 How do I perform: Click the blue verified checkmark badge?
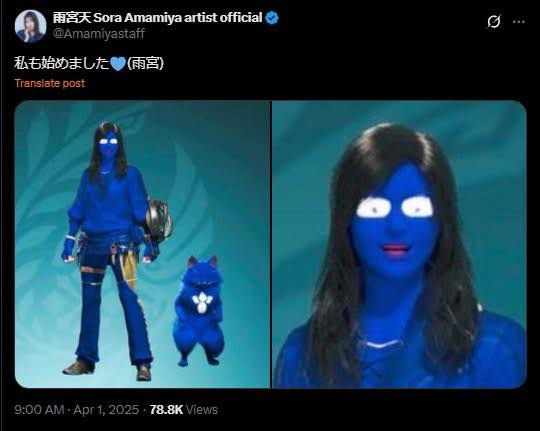[x=272, y=18]
